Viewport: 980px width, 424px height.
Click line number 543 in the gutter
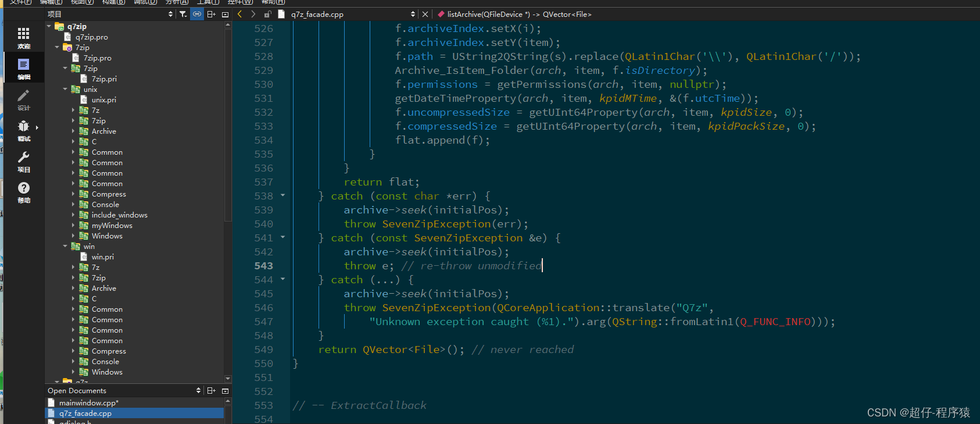[263, 265]
